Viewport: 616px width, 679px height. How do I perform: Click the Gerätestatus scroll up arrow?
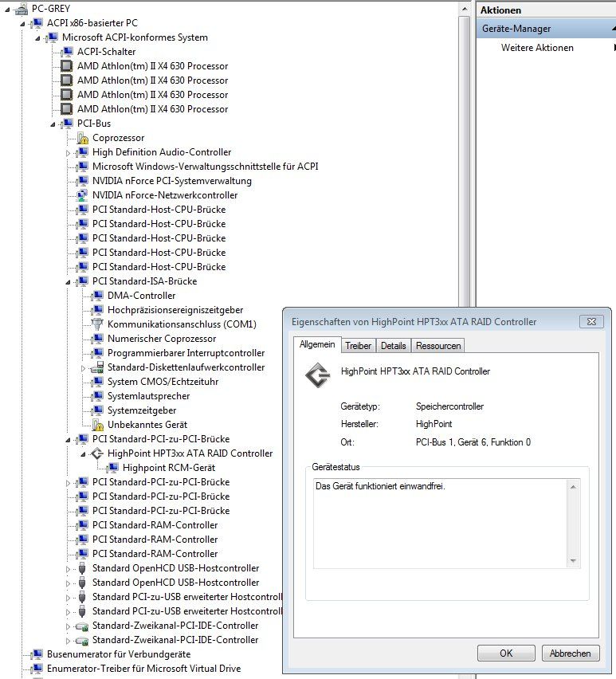click(573, 487)
